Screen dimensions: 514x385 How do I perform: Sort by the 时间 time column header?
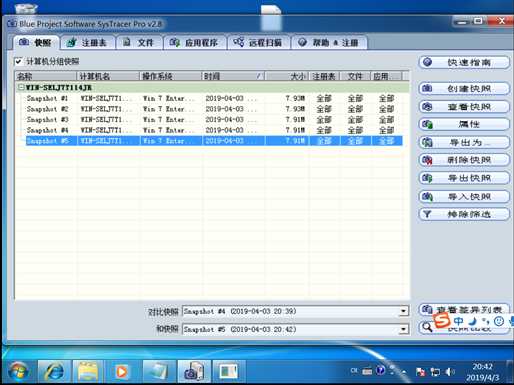click(x=233, y=76)
